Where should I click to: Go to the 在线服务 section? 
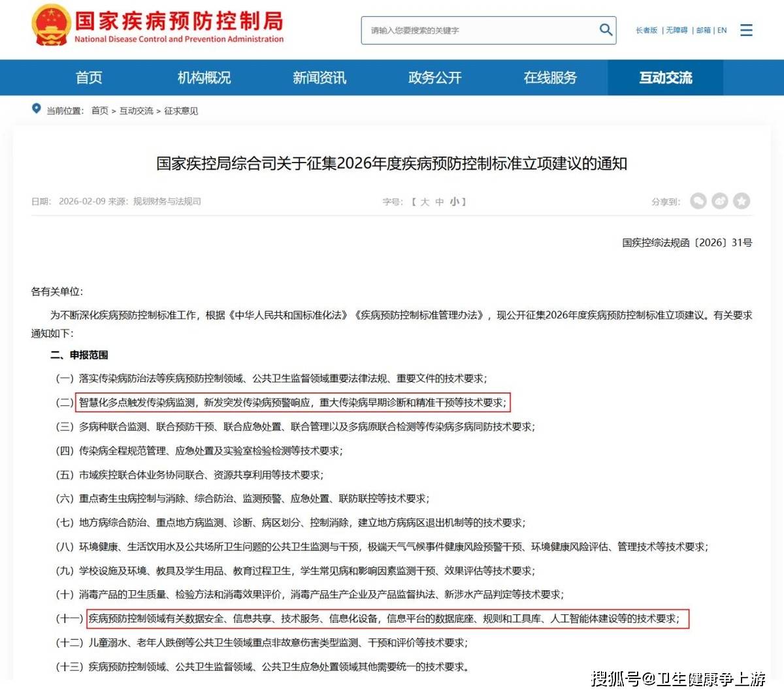click(x=550, y=78)
